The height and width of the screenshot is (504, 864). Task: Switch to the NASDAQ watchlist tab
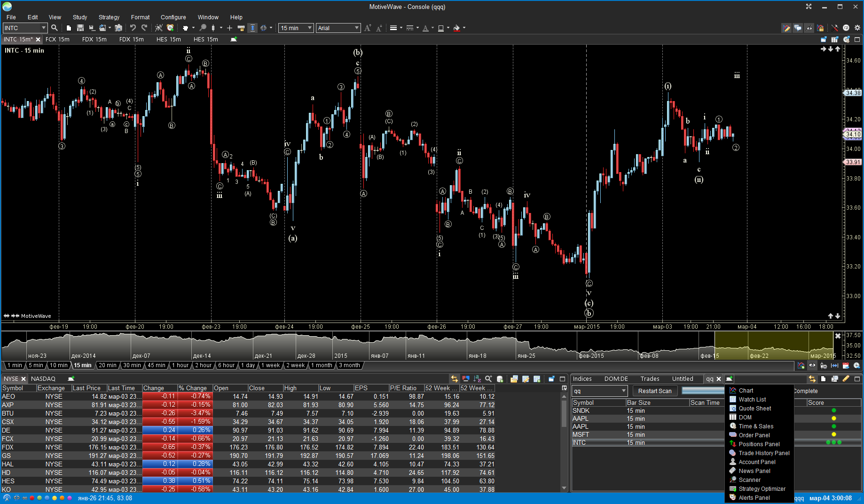click(x=43, y=379)
